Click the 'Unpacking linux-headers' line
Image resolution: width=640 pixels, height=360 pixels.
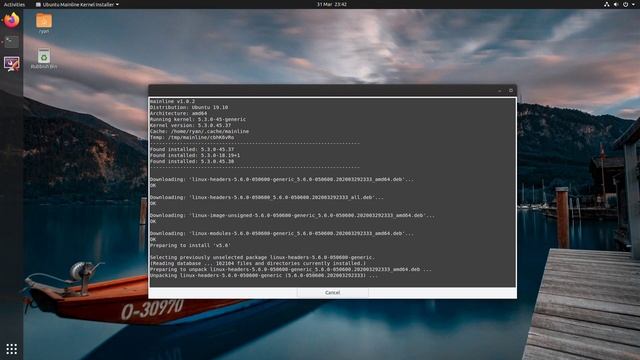264,276
